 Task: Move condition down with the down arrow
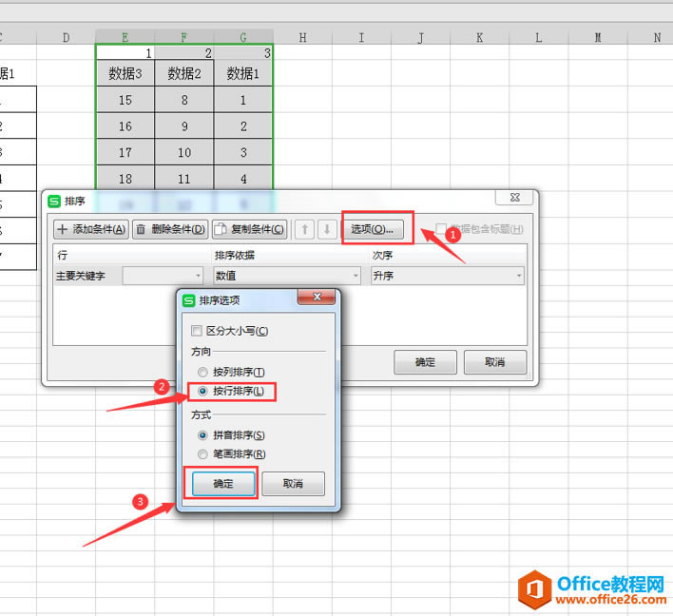[x=327, y=229]
